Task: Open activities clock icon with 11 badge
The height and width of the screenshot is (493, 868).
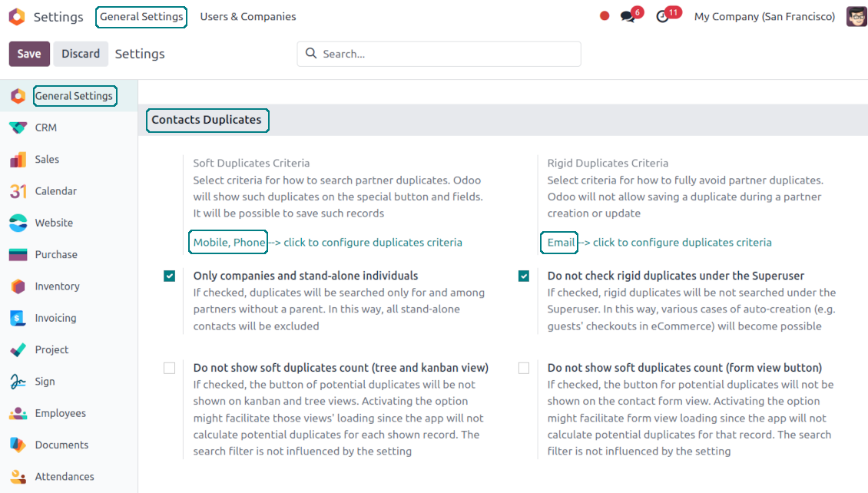Action: click(x=663, y=17)
